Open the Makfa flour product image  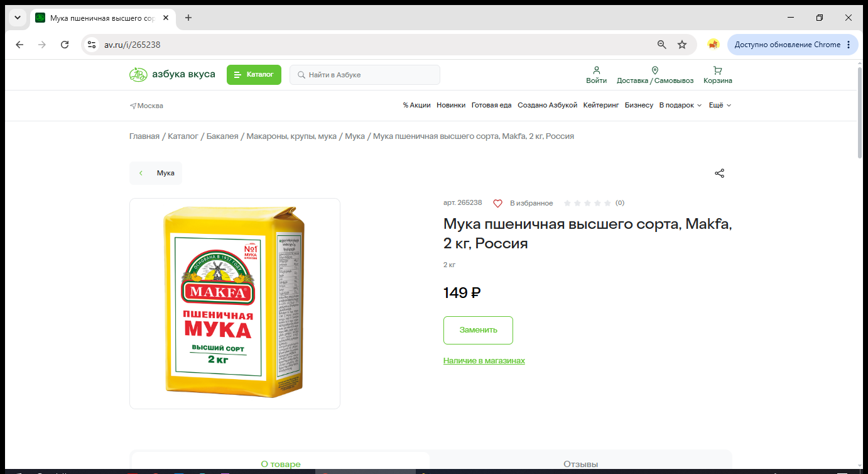[x=235, y=304]
